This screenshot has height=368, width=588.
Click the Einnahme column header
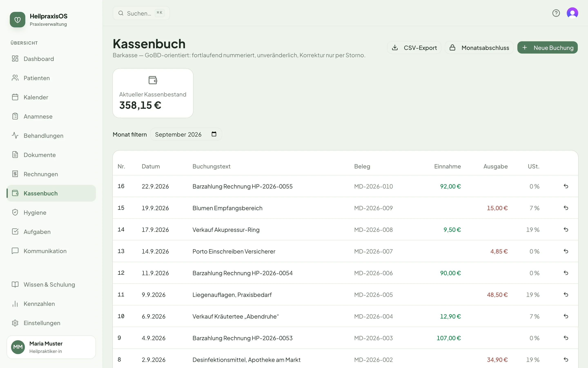(447, 166)
